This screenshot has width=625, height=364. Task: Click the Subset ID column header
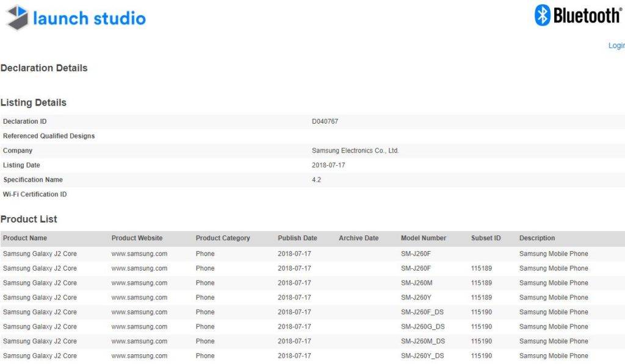[486, 238]
